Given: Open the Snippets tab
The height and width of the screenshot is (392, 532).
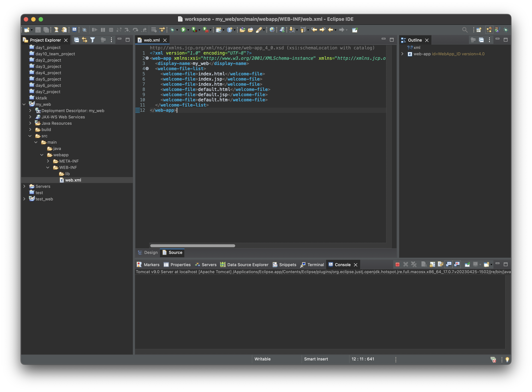Looking at the screenshot, I should click(x=285, y=265).
